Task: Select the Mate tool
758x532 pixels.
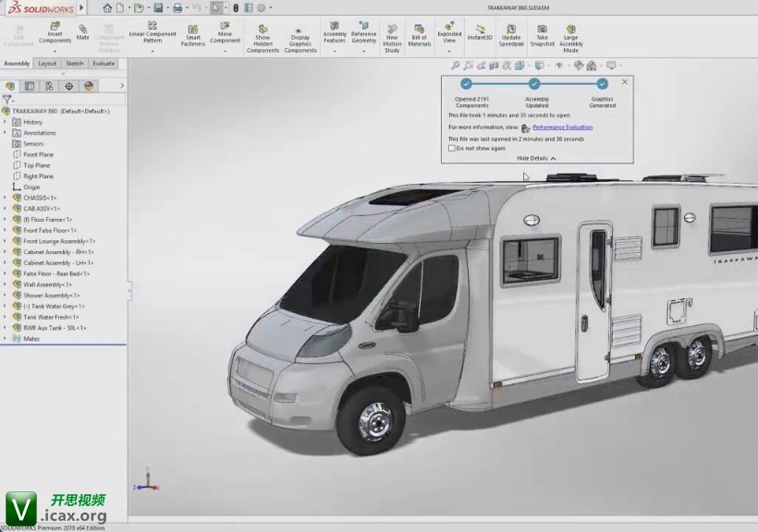Action: coord(83,33)
